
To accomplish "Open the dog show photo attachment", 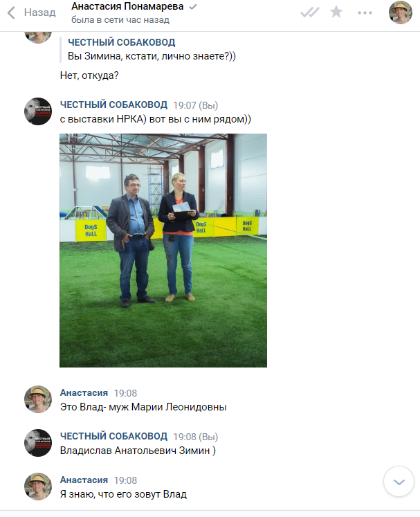I will click(x=163, y=251).
